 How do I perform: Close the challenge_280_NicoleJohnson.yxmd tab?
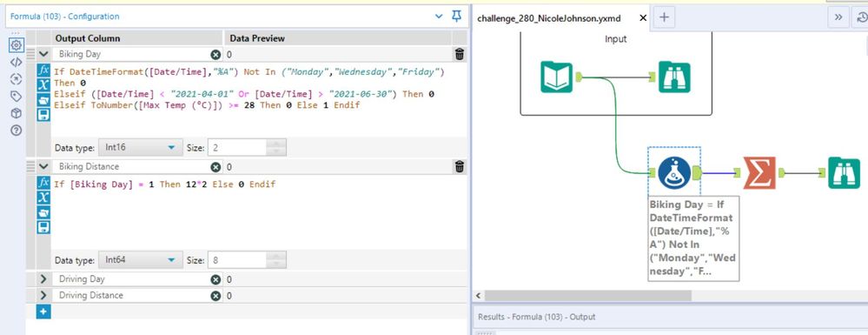point(643,18)
